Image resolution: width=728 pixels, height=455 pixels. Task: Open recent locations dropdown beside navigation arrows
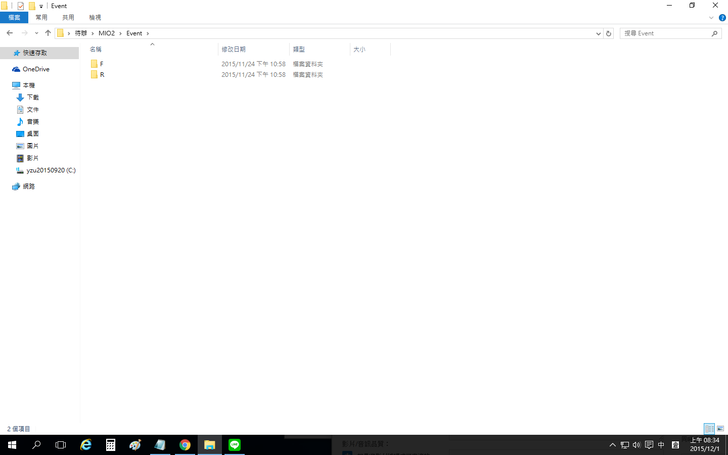pos(36,33)
